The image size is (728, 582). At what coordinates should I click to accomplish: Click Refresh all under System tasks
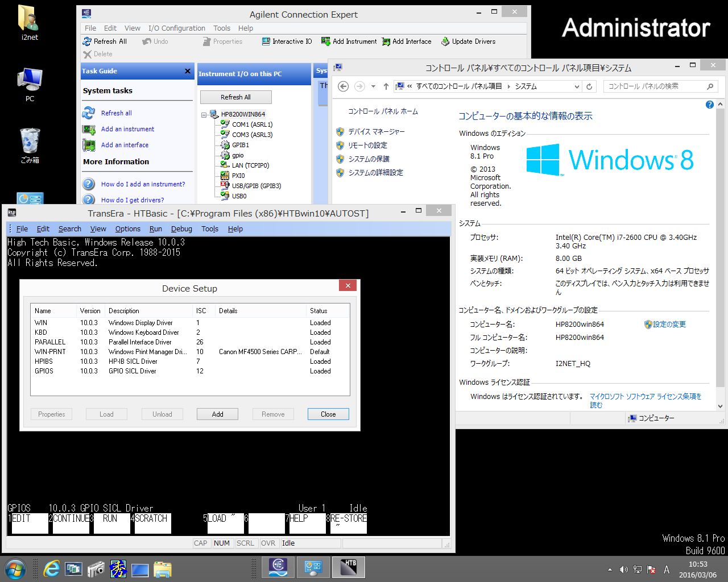[x=116, y=113]
